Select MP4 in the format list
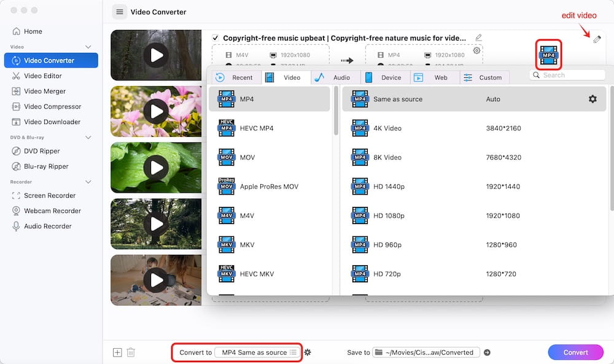This screenshot has width=614, height=364. pyautogui.click(x=270, y=99)
